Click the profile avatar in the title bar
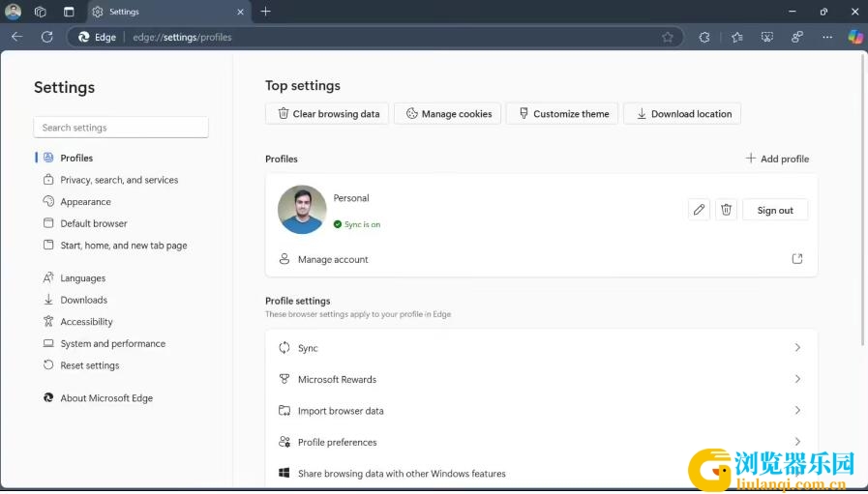This screenshot has height=494, width=868. click(x=13, y=11)
